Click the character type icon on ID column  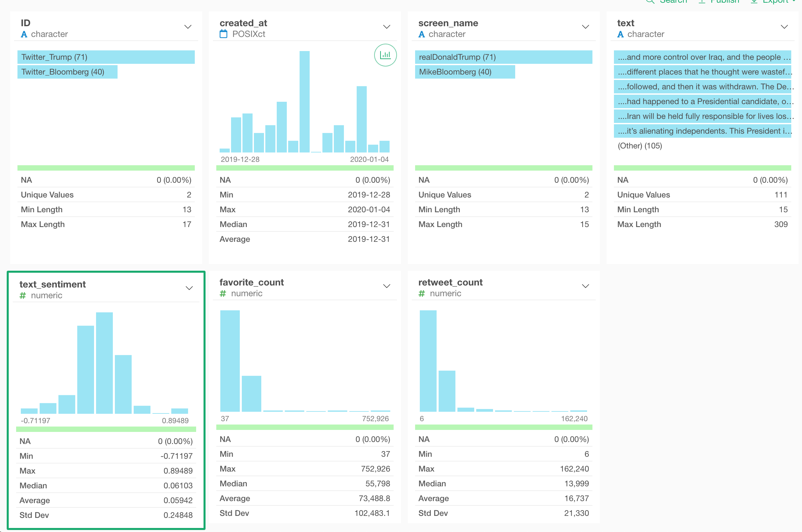coord(24,34)
